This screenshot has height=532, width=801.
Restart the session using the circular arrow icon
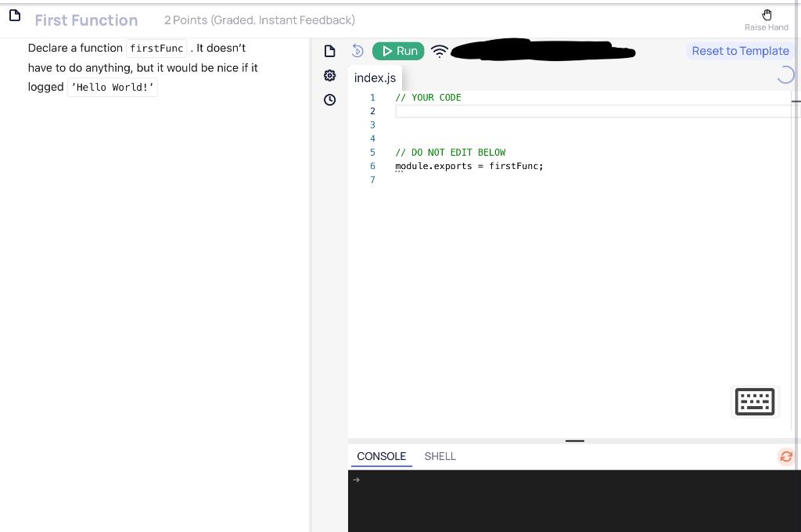(357, 50)
